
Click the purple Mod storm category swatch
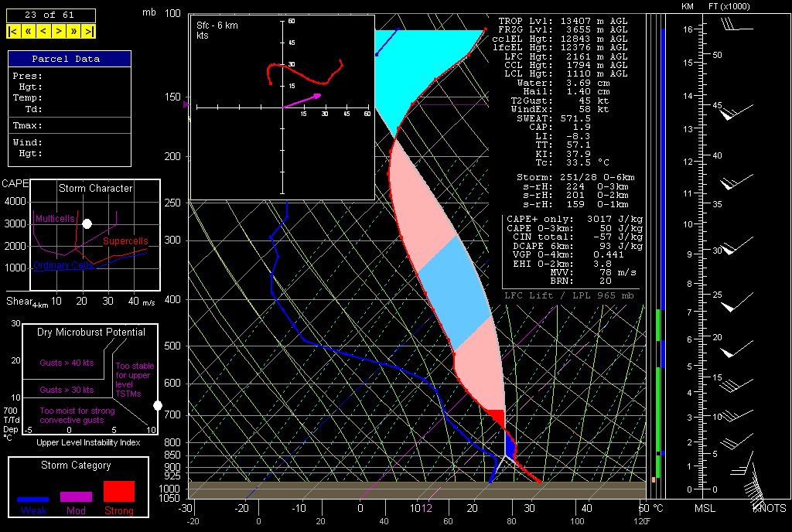(76, 496)
